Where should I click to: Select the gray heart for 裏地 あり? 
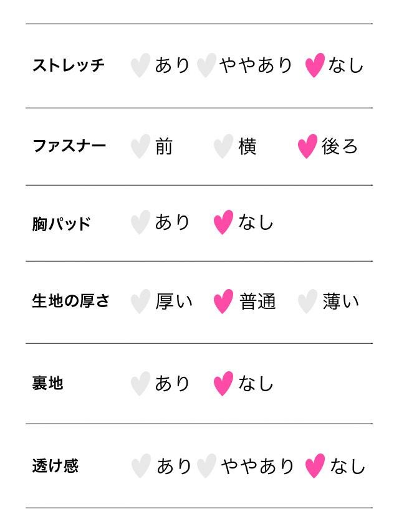pos(140,384)
